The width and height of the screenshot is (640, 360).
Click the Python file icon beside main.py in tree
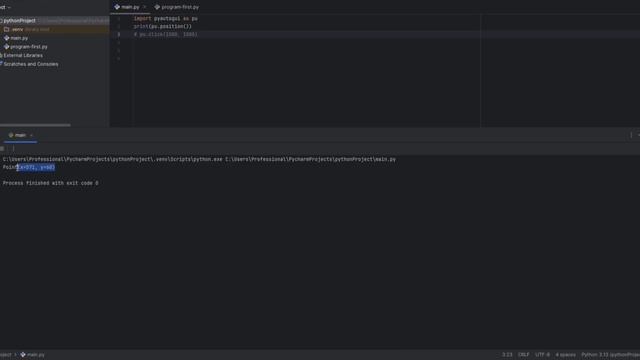[7, 38]
